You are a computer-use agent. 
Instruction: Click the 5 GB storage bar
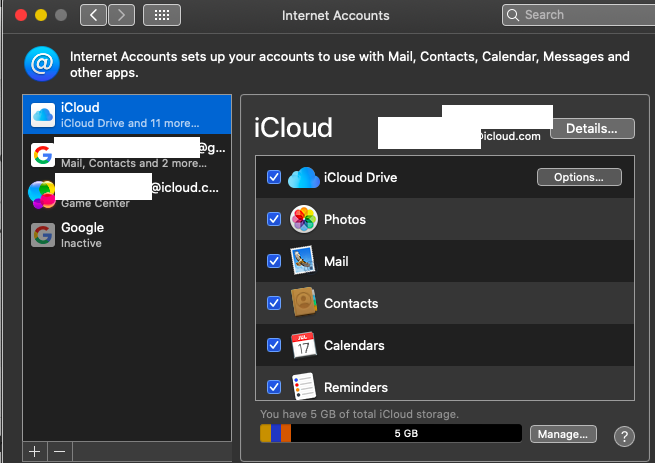coord(391,433)
